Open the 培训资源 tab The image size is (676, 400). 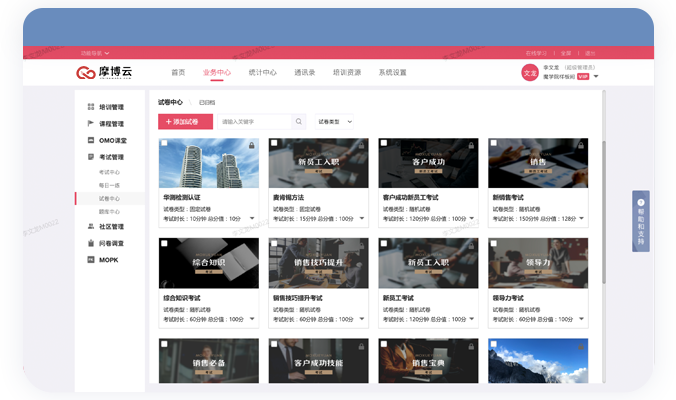[x=347, y=72]
